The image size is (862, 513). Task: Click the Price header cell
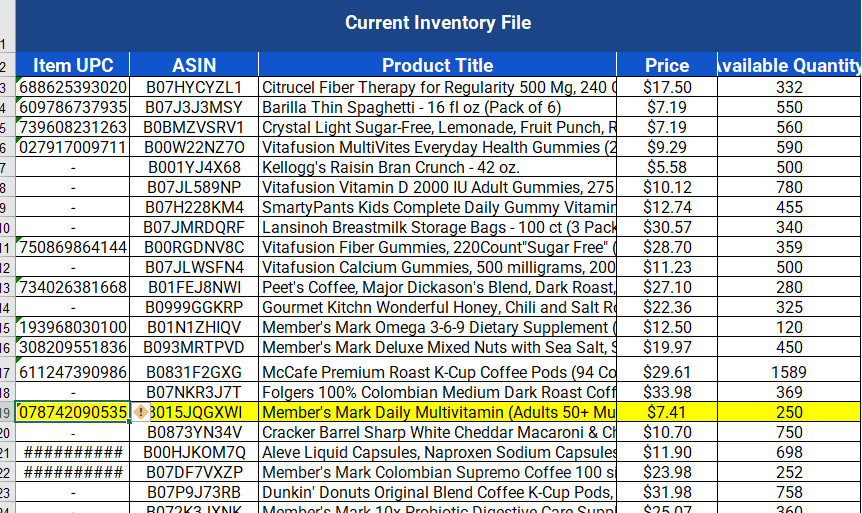pos(667,65)
